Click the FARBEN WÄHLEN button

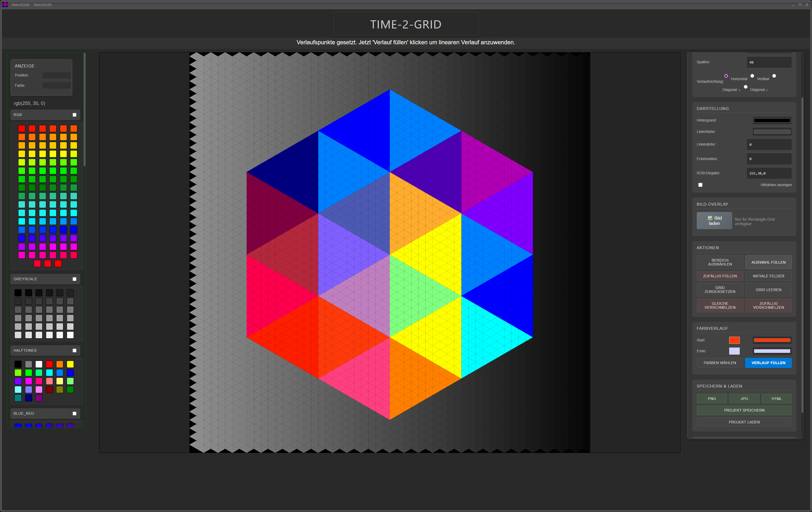click(x=720, y=363)
